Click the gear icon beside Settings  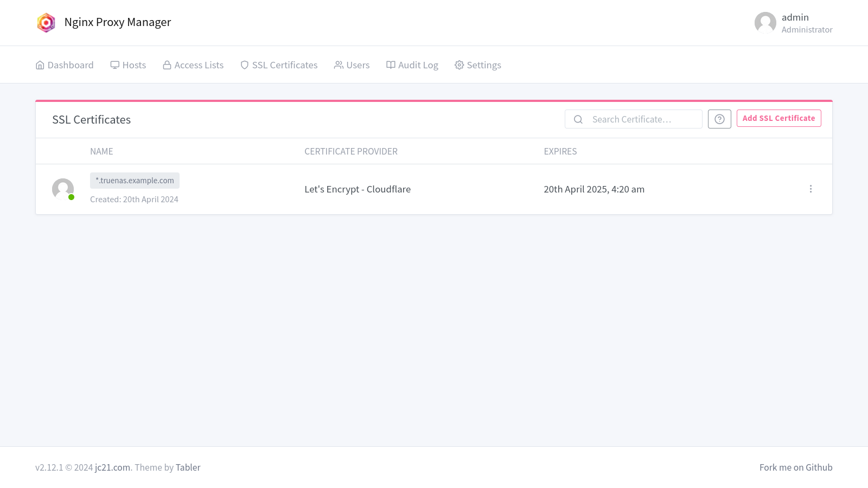tap(459, 65)
